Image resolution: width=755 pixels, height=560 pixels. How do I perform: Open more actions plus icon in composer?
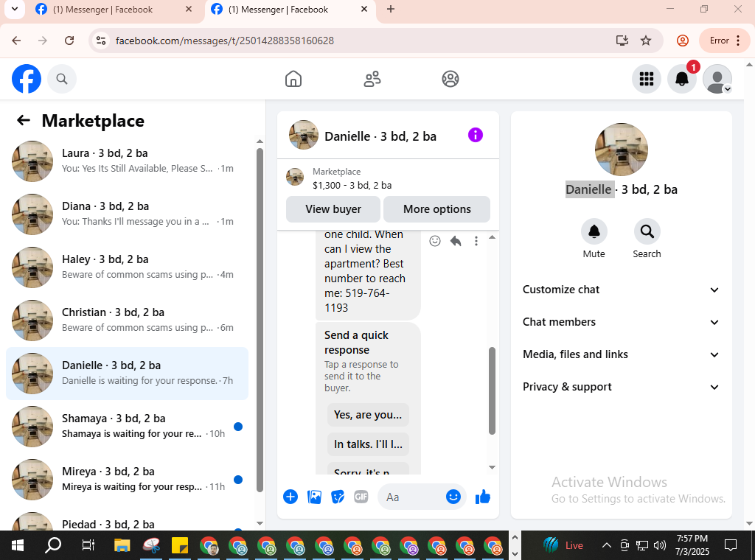click(290, 497)
